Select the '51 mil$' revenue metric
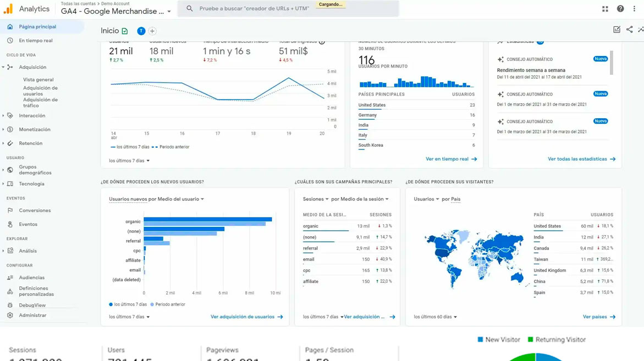Viewport: 644px width, 361px height. pyautogui.click(x=293, y=52)
